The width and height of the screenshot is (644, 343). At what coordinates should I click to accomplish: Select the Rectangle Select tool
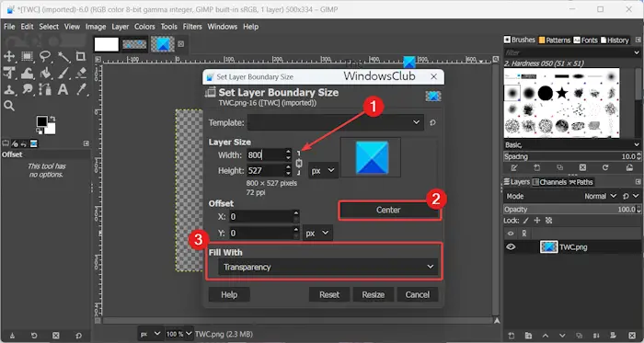[27, 56]
